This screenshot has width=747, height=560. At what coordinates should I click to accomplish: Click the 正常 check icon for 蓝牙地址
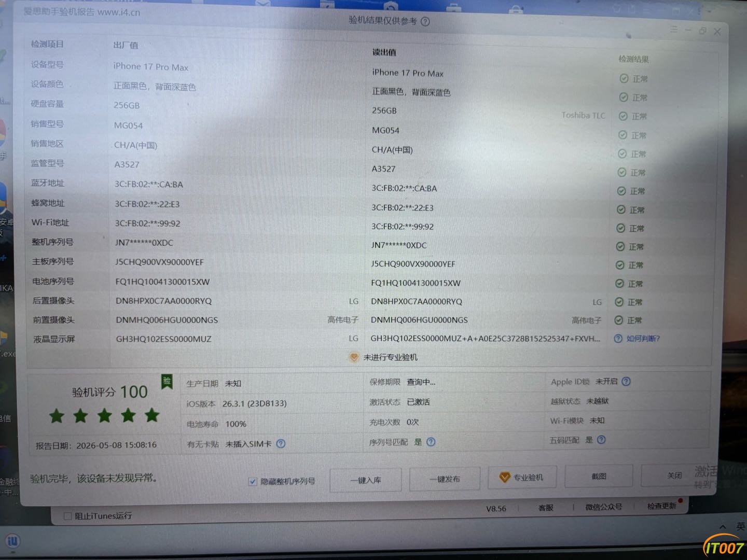(x=621, y=191)
